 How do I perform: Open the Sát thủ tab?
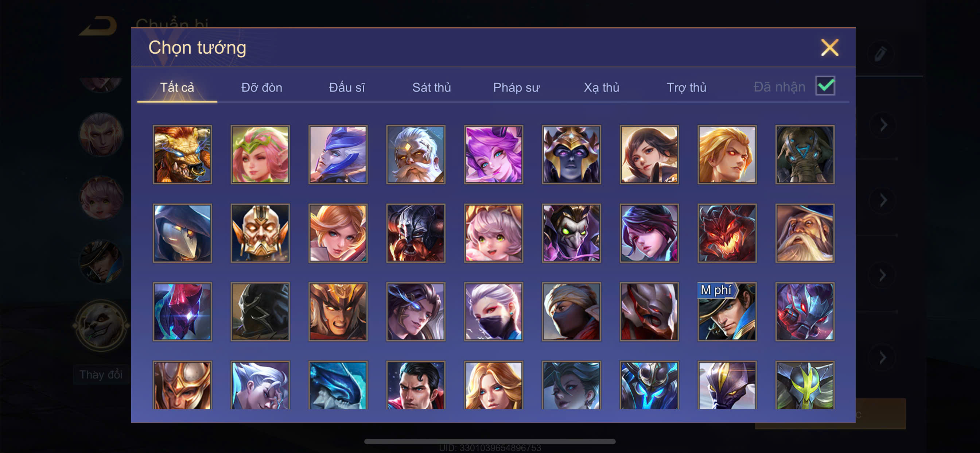[x=431, y=88]
